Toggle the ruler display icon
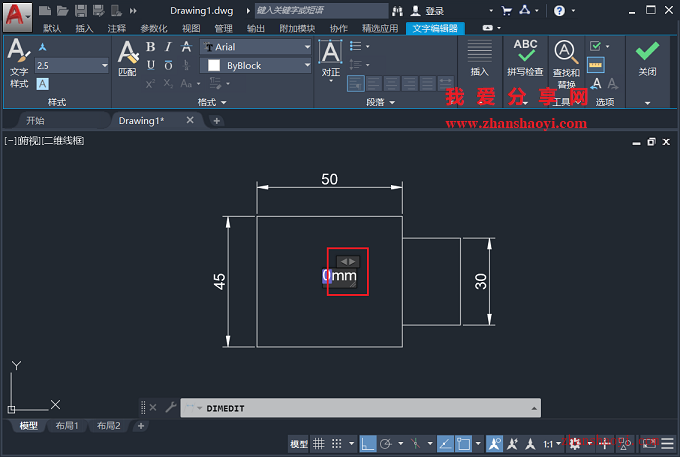Viewport: 680px width, 457px height. [x=596, y=65]
